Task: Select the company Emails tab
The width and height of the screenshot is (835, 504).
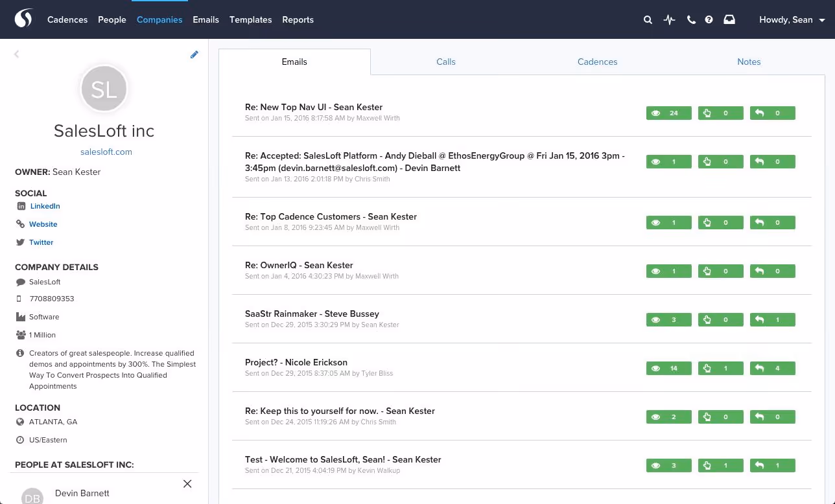Action: [x=294, y=62]
